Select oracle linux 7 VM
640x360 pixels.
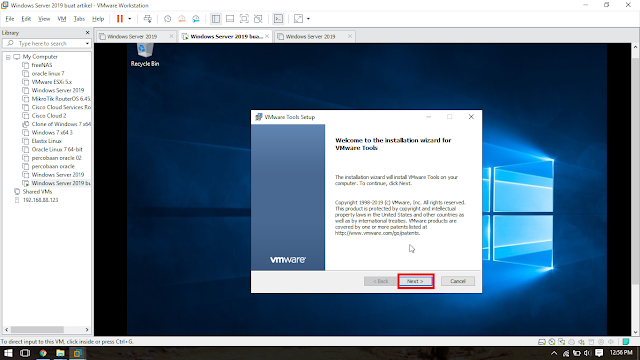48,73
